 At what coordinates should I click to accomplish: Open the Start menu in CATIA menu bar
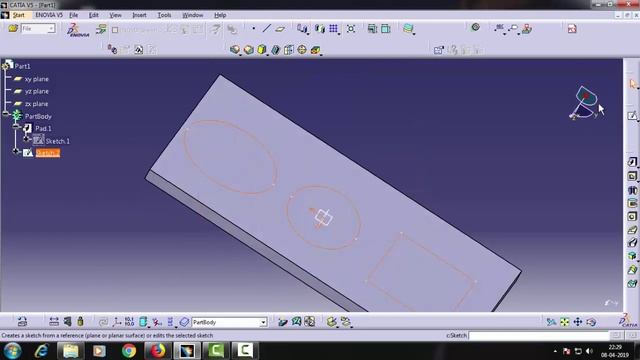[18, 15]
